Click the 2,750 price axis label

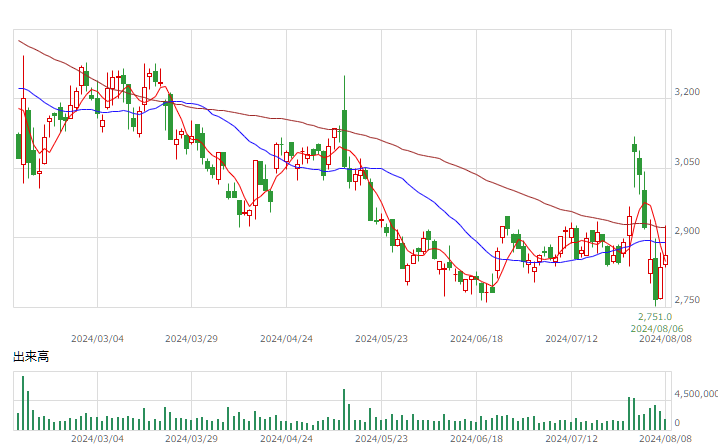pos(687,300)
